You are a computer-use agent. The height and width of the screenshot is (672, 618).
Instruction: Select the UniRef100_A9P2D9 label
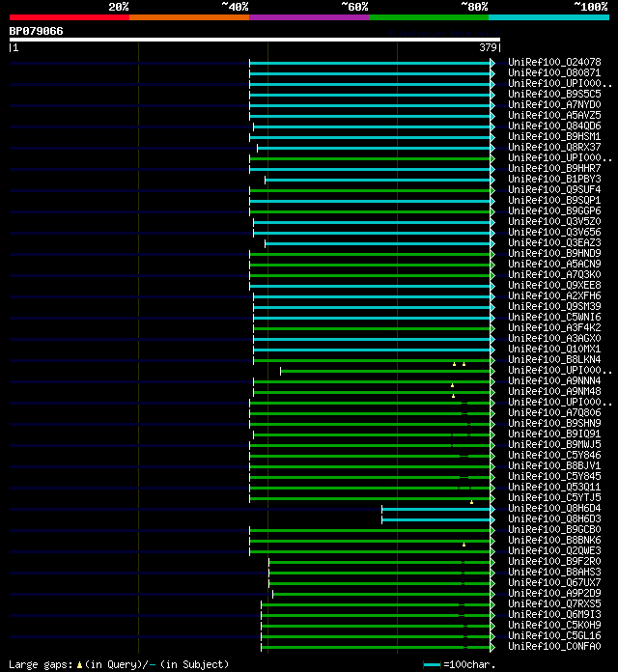click(554, 594)
